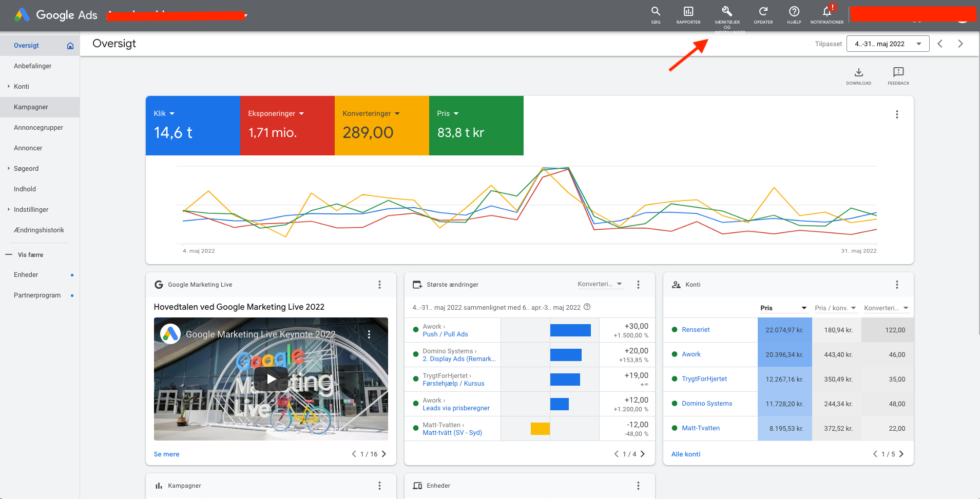Open the TrygtForHjertet account link
Image resolution: width=980 pixels, height=499 pixels.
704,379
